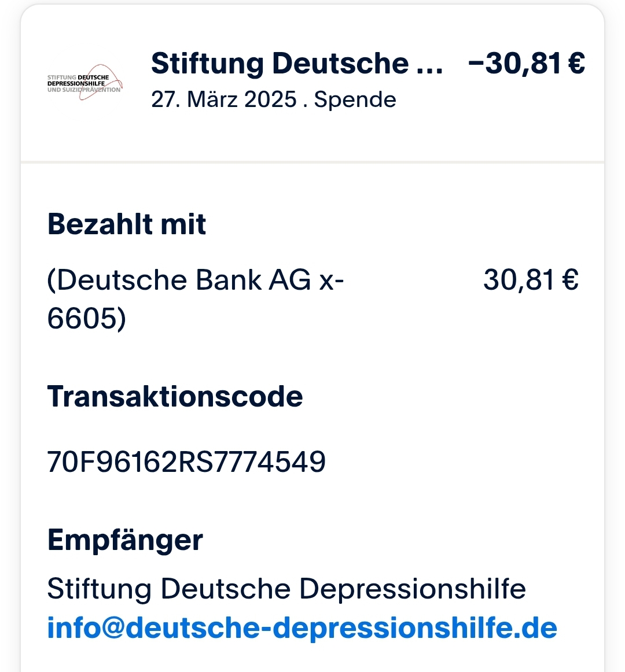Open the info@deutsche-depressionshilfe.de email link
Image resolution: width=625 pixels, height=672 pixels.
(302, 628)
